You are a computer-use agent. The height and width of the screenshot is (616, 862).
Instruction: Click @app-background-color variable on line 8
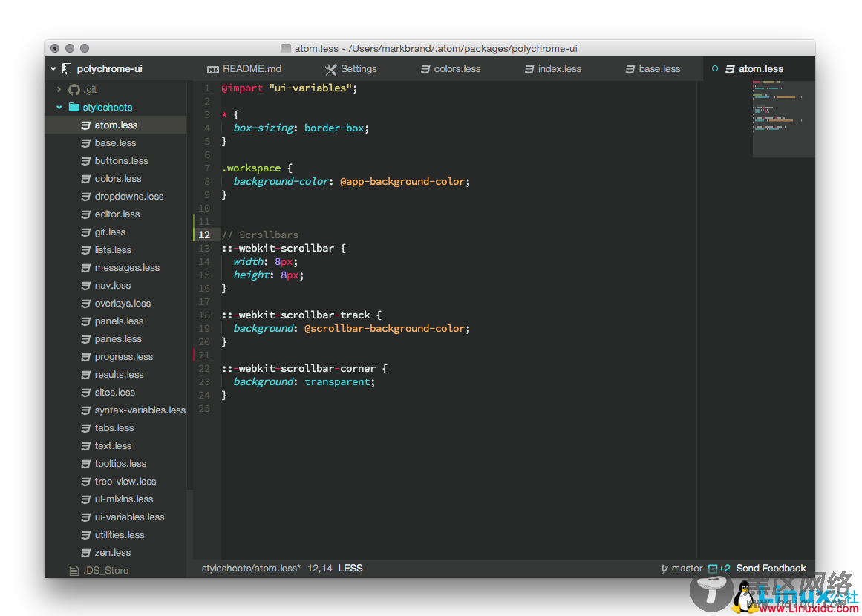[402, 181]
